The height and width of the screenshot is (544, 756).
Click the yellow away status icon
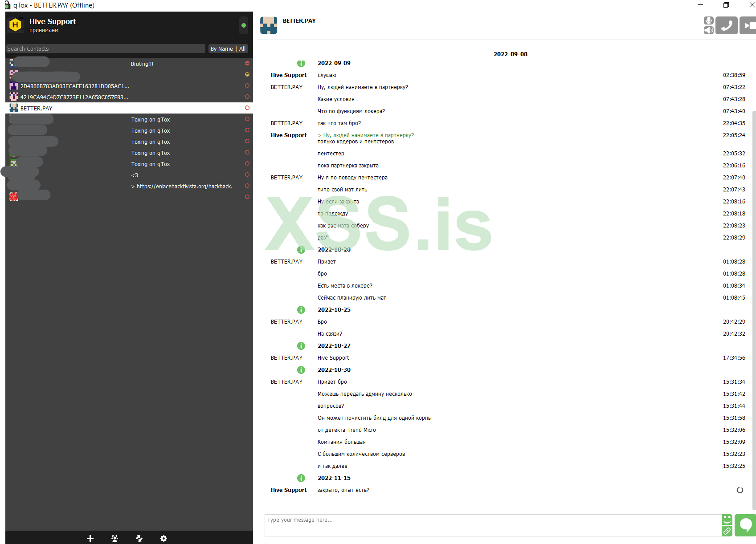247,74
